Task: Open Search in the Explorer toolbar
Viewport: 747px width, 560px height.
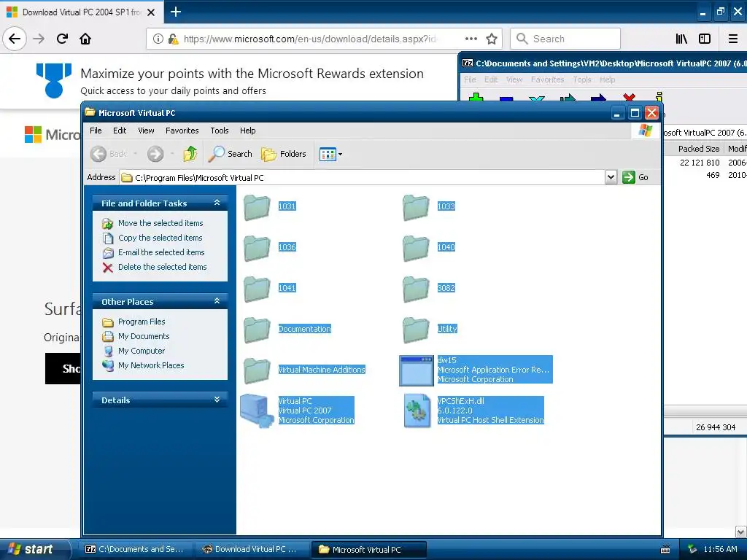Action: 231,154
